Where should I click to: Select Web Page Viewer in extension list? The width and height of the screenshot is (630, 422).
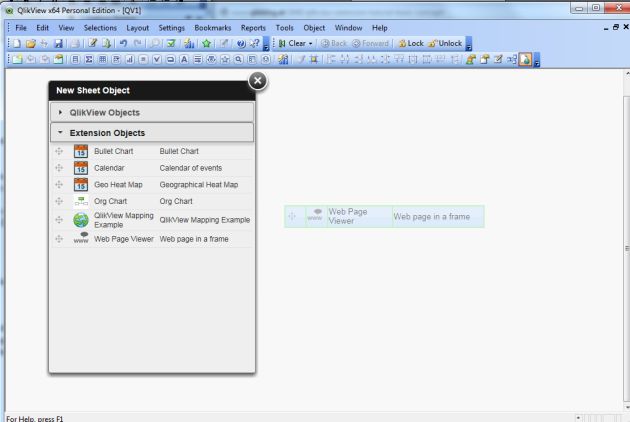point(153,239)
